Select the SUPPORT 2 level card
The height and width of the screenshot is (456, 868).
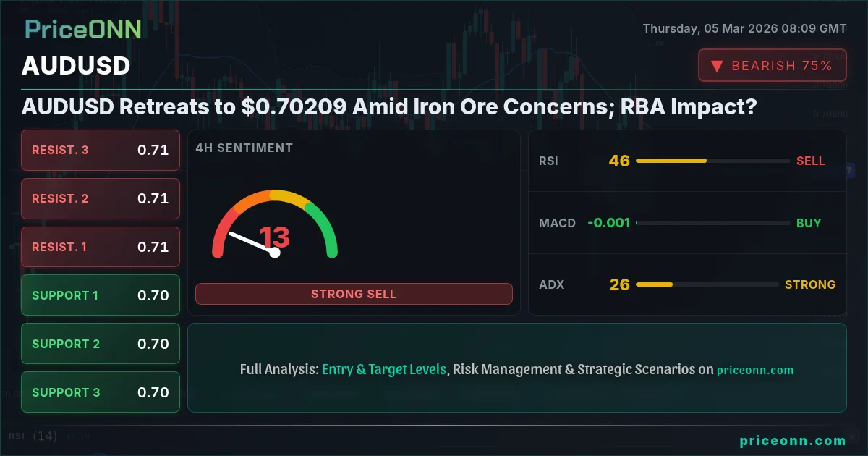pyautogui.click(x=101, y=344)
